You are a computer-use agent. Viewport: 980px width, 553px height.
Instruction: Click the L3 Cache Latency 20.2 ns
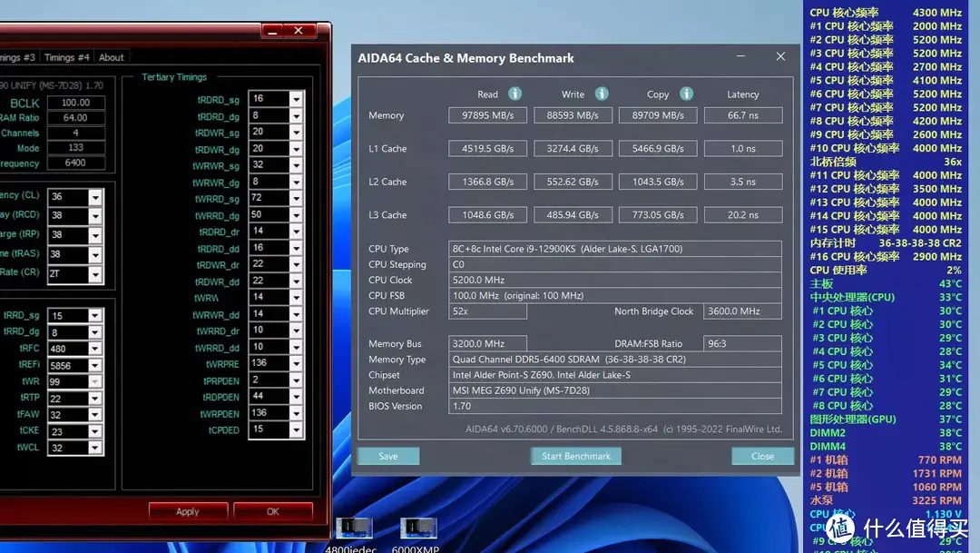[x=743, y=214]
